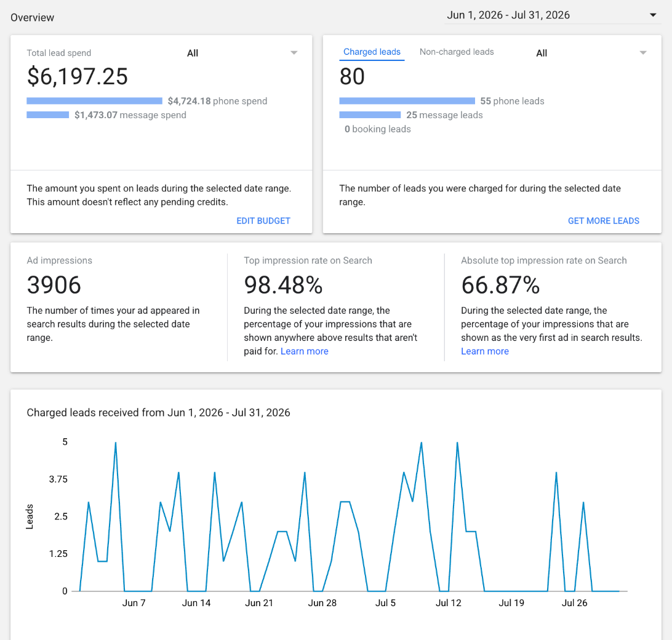Click the Jun 14 axis label
This screenshot has width=672, height=640.
(x=196, y=602)
